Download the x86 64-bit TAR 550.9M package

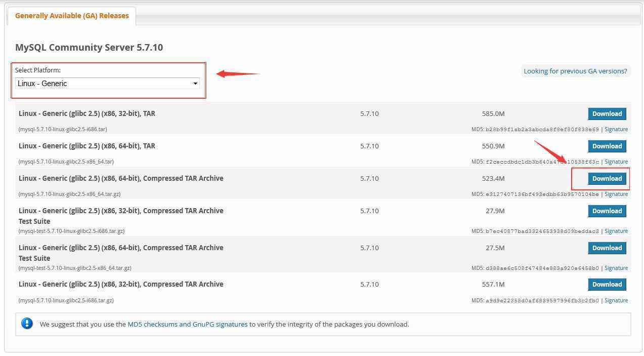[x=607, y=146]
